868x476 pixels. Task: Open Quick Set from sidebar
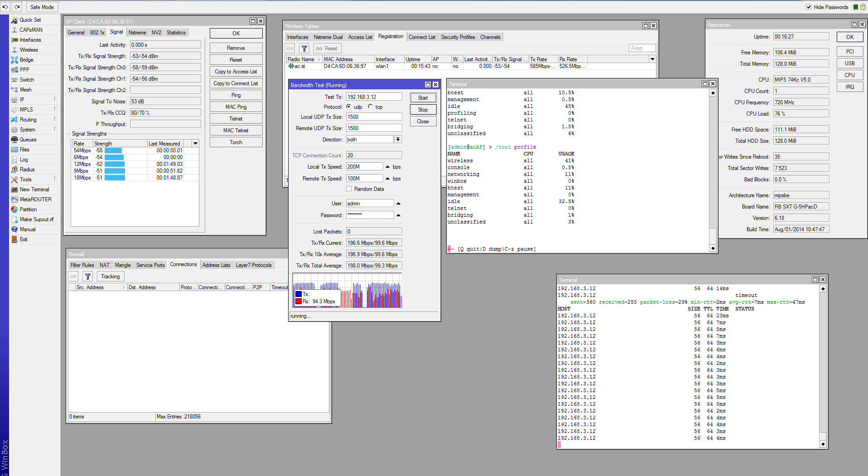coord(30,20)
